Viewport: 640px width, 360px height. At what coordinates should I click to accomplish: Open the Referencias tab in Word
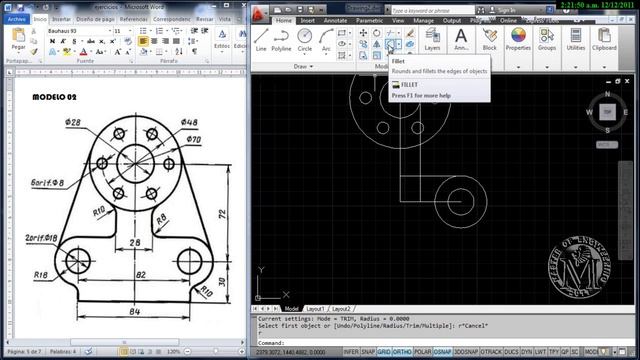(x=133, y=19)
